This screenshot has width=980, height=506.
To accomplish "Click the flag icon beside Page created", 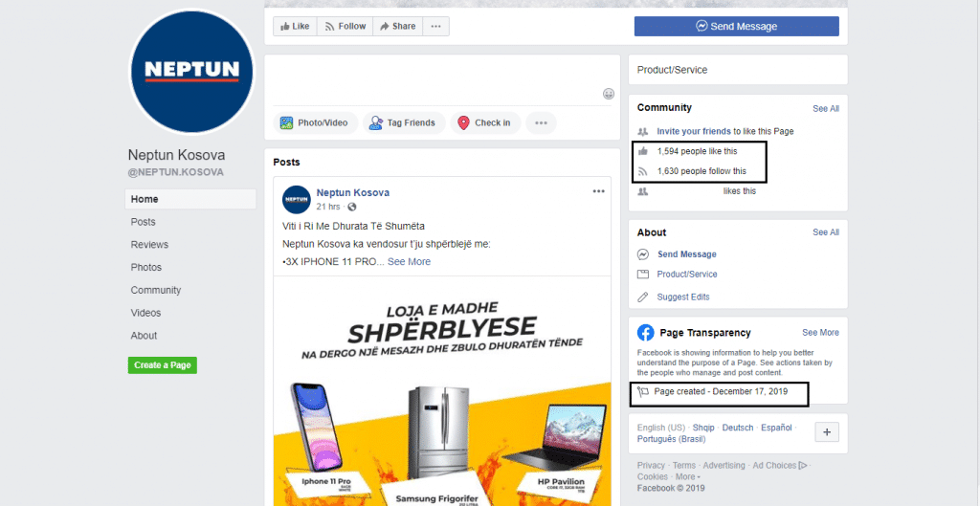I will 642,391.
